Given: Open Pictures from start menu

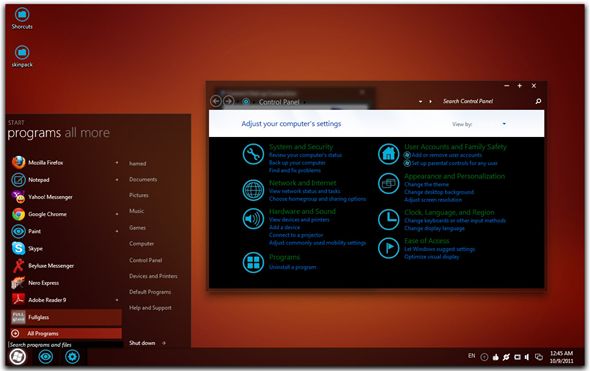Looking at the screenshot, I should click(139, 195).
